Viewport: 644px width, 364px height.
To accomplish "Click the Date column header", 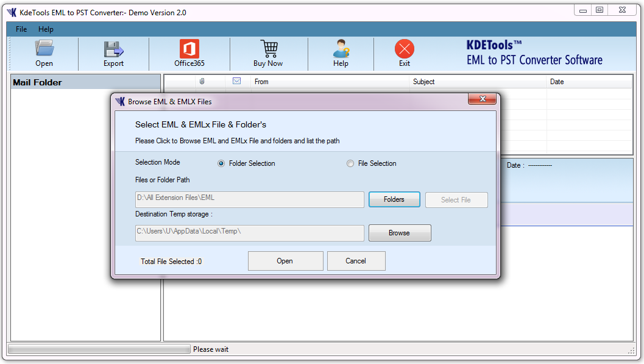I will 589,82.
